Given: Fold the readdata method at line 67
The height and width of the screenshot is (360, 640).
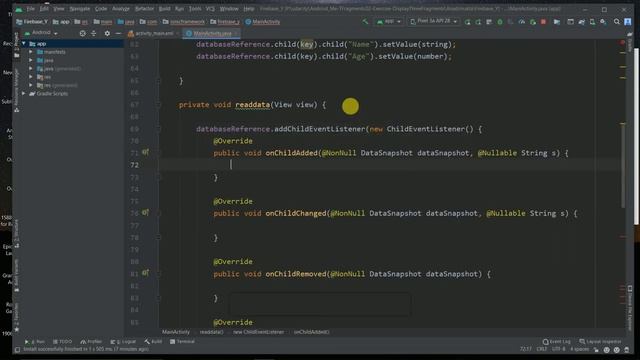Looking at the screenshot, I should pos(159,105).
